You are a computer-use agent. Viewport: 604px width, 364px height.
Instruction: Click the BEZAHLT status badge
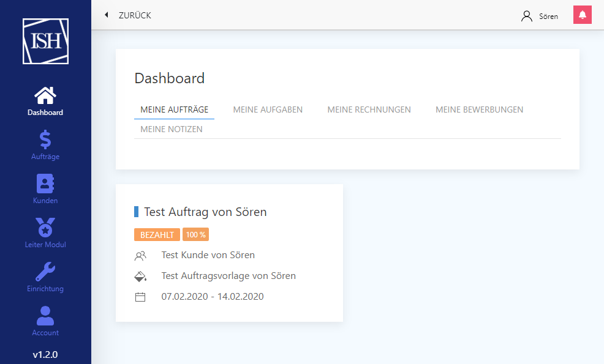[157, 235]
